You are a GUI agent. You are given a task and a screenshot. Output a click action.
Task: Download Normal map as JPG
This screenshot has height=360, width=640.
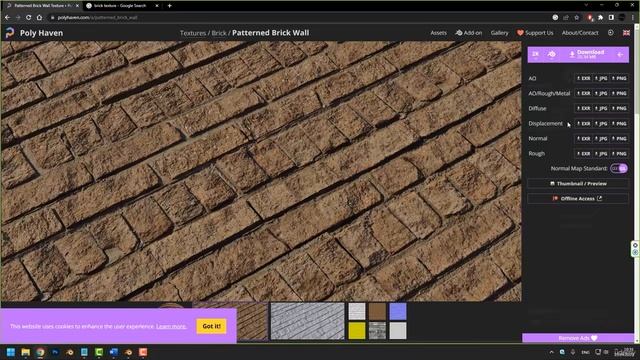(601, 138)
